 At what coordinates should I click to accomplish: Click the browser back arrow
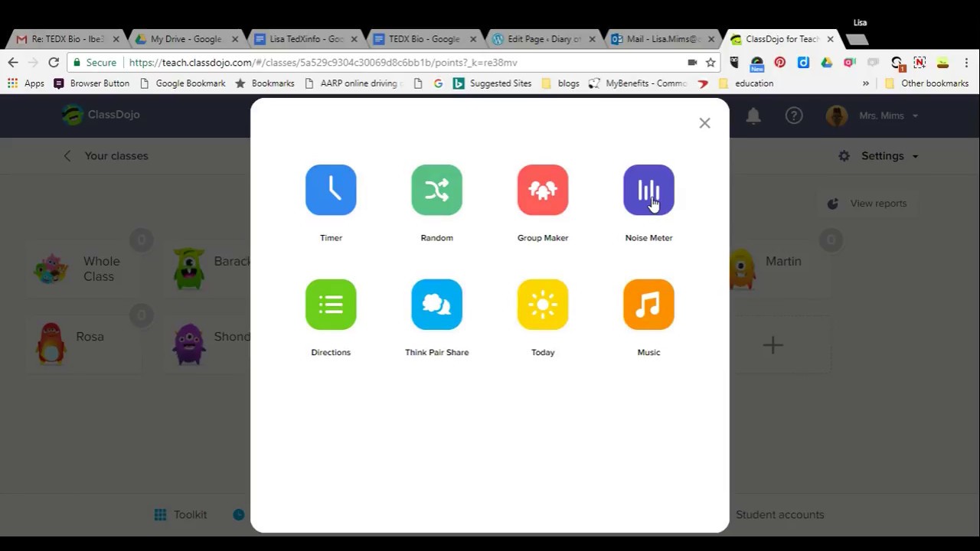13,63
